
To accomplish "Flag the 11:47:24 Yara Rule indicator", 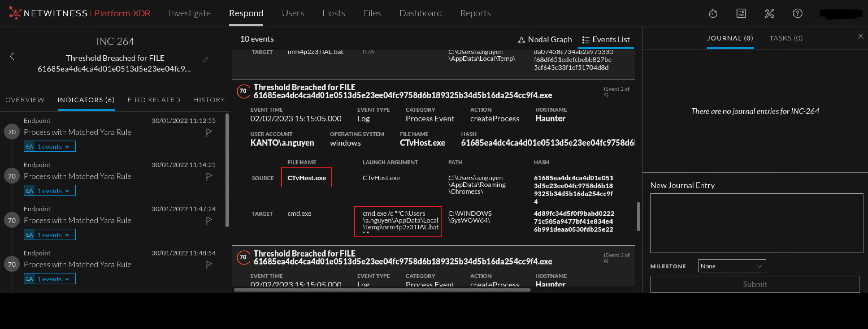I will click(x=209, y=220).
